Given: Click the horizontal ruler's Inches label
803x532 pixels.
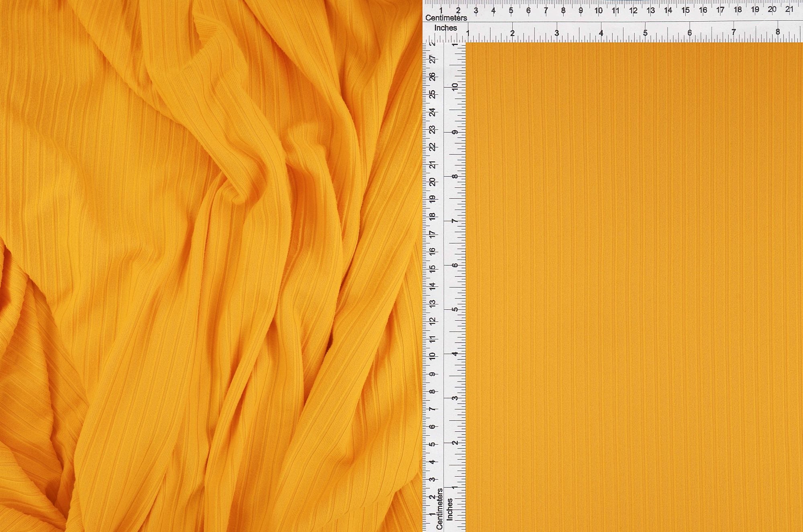Looking at the screenshot, I should click(x=446, y=28).
